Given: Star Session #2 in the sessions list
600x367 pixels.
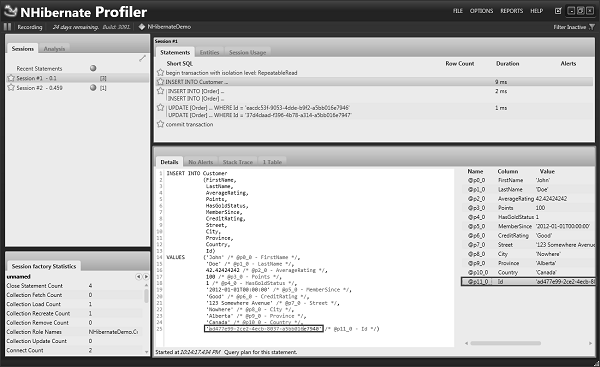Looking at the screenshot, I should pyautogui.click(x=11, y=87).
